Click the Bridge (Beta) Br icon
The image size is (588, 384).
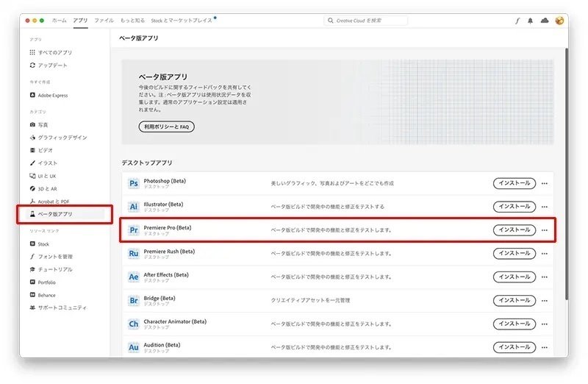pyautogui.click(x=134, y=300)
